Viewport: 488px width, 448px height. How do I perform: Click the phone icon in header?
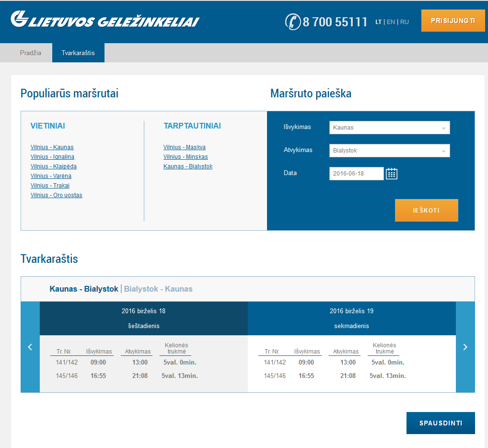(292, 22)
